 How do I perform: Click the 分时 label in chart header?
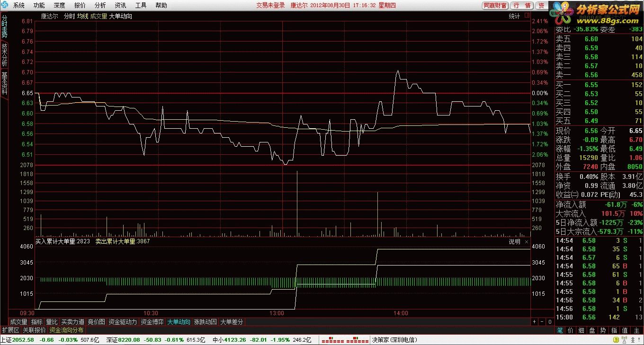69,16
